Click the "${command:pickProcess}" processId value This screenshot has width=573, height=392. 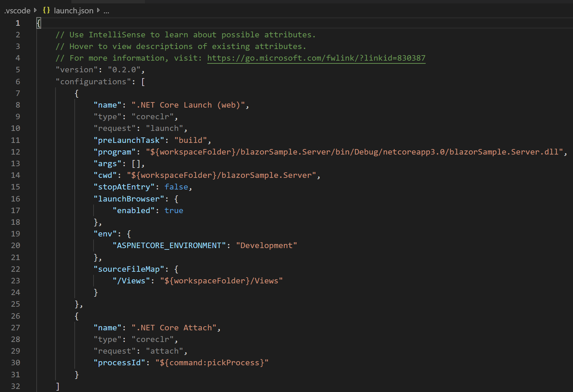click(212, 363)
